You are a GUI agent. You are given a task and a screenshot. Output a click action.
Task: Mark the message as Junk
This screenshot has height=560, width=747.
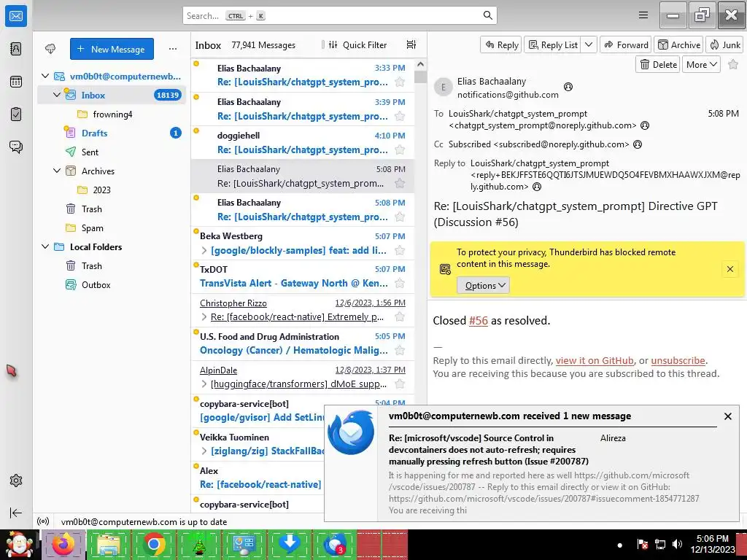pos(724,44)
